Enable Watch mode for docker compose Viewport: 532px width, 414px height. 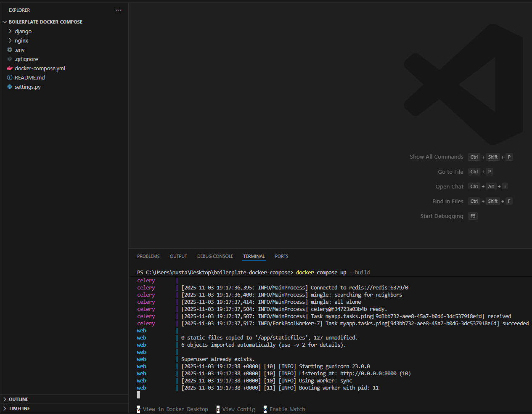point(286,409)
